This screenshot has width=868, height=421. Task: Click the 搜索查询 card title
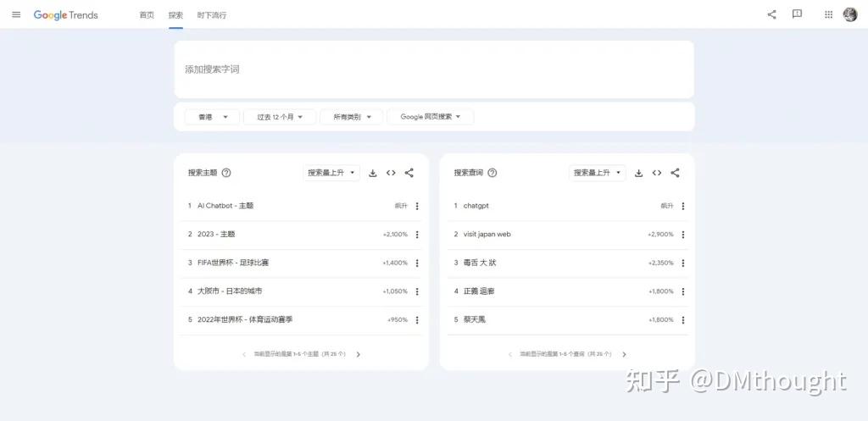468,173
